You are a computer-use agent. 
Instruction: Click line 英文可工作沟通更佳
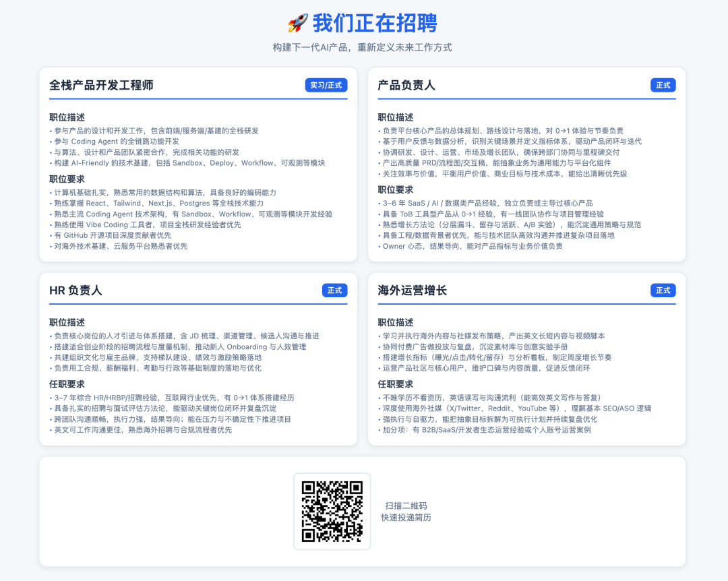(143, 429)
